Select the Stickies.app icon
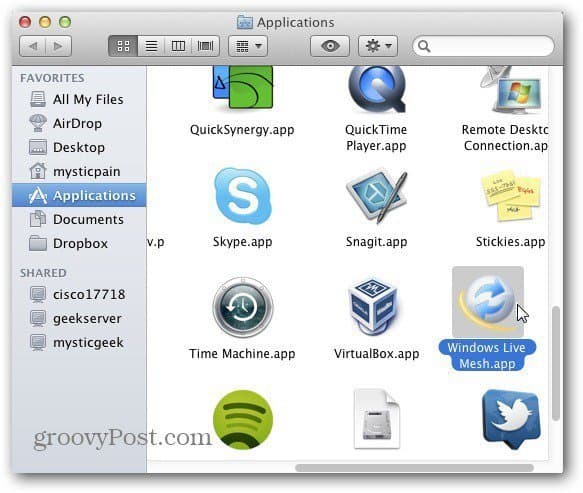The image size is (583, 493). (510, 196)
